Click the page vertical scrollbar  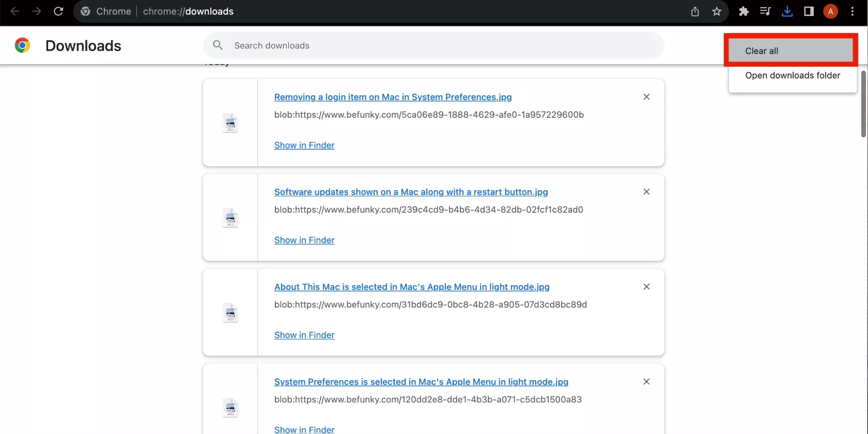pyautogui.click(x=863, y=103)
